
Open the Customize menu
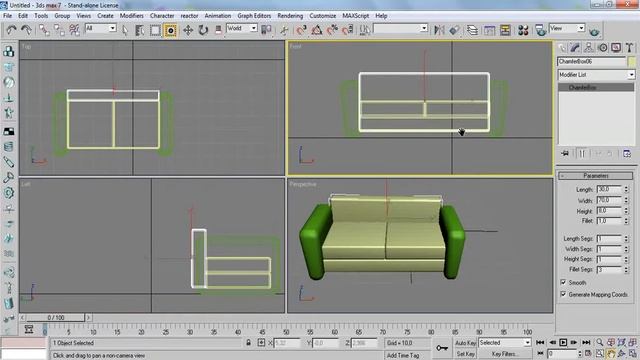tap(322, 16)
